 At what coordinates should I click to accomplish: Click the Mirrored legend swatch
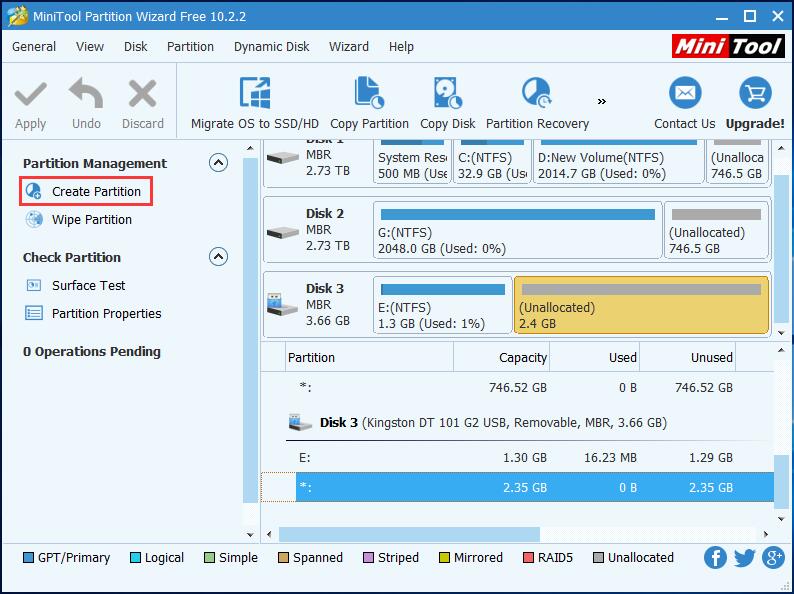pyautogui.click(x=444, y=558)
